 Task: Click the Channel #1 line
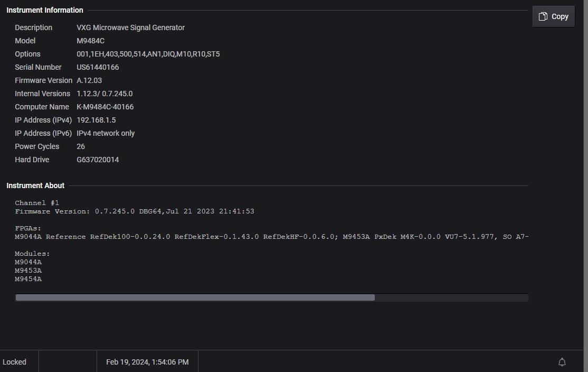coord(37,203)
